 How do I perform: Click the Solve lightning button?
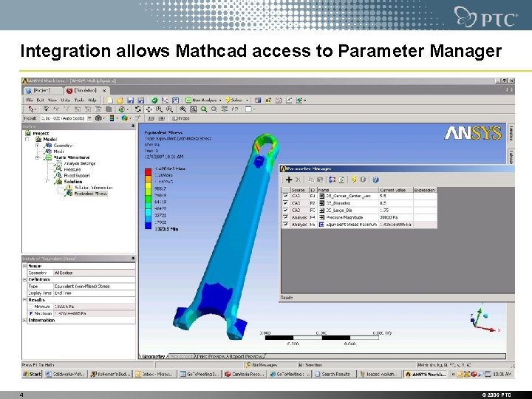pos(233,100)
